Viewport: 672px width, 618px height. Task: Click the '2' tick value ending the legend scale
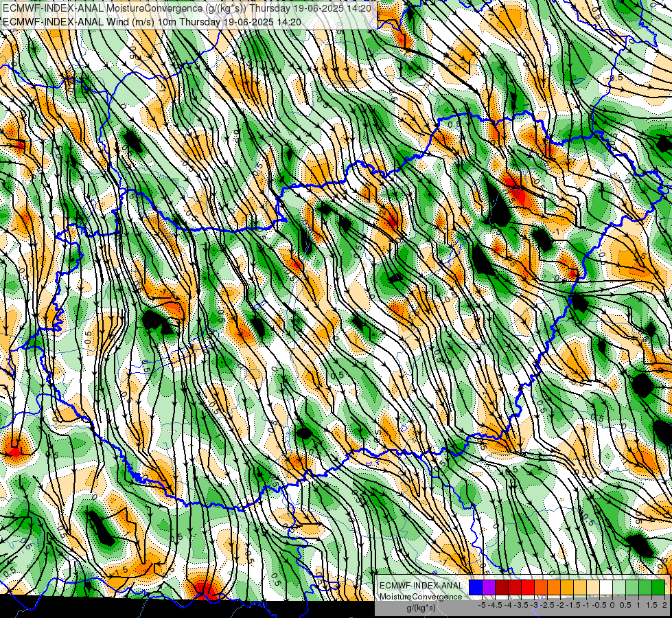pos(664,605)
